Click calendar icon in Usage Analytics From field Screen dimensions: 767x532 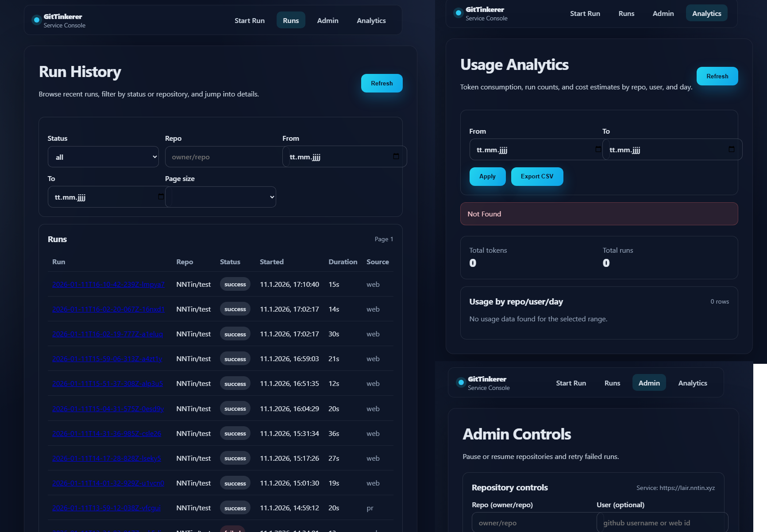(x=598, y=150)
